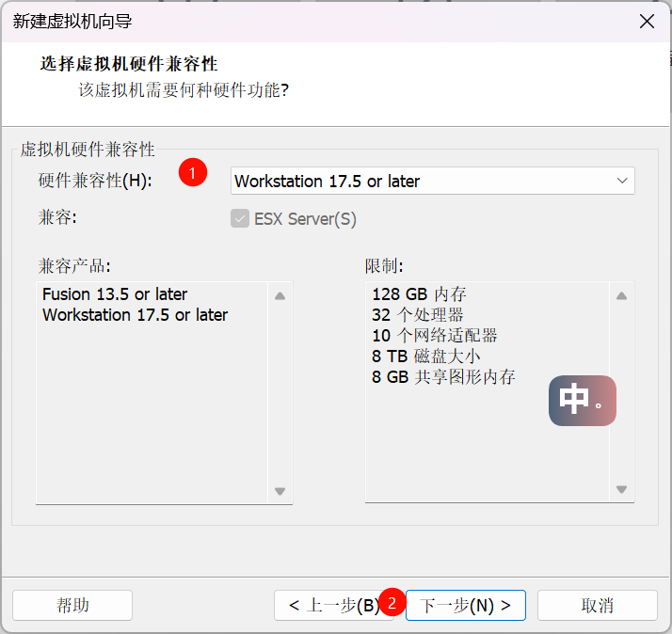Click the 限制 label
This screenshot has width=672, height=634.
(384, 266)
